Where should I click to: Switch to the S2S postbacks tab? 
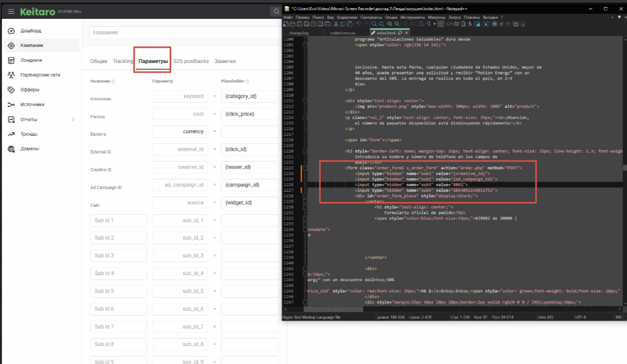(x=191, y=61)
